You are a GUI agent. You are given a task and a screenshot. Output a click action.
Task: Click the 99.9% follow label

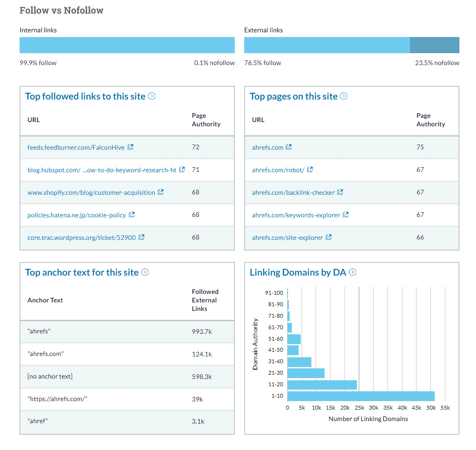[x=38, y=63]
